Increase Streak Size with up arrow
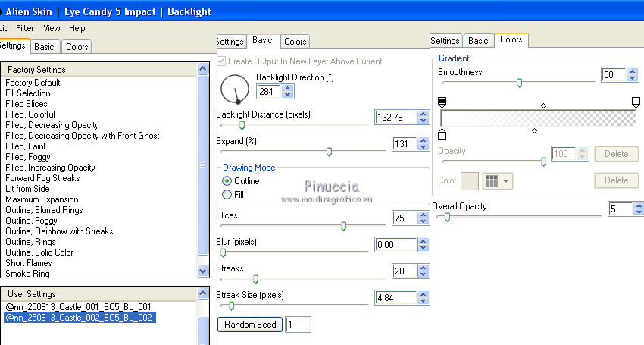The image size is (644, 345). tap(423, 294)
